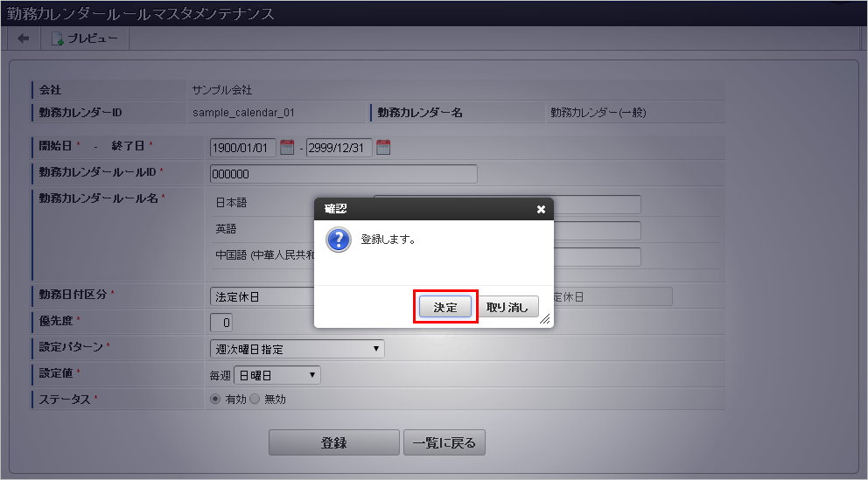Click the 勤務カレンダールールマスタメンテナンス page title
The image size is (868, 480).
pyautogui.click(x=141, y=13)
